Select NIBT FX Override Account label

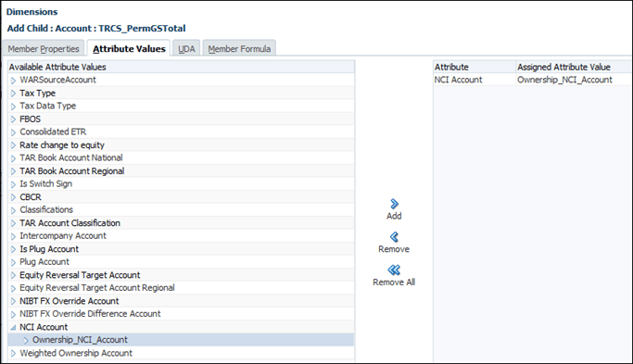coord(70,301)
